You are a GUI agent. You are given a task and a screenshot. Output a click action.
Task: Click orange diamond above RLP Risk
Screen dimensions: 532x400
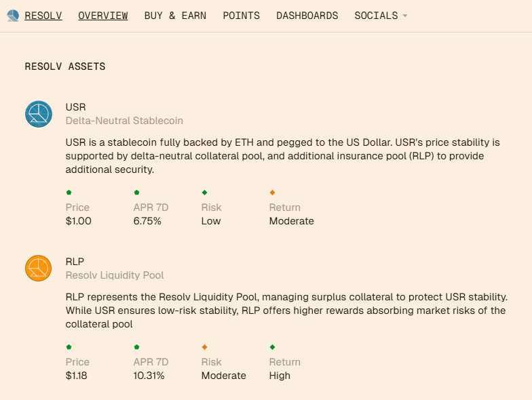[204, 347]
